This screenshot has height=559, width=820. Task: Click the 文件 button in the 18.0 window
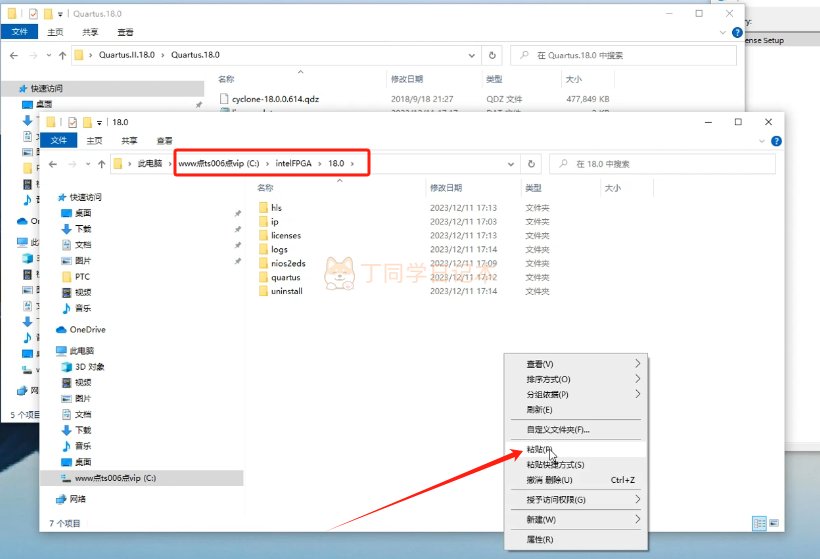pos(59,140)
